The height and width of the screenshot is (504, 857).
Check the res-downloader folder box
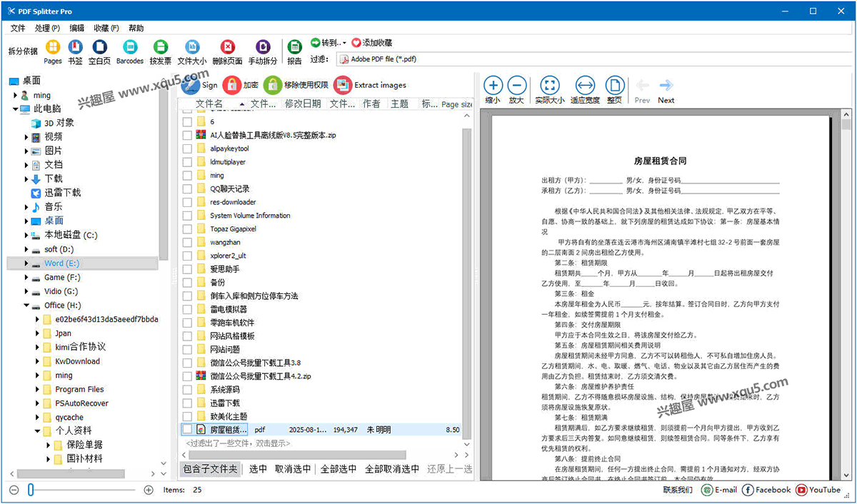point(187,202)
